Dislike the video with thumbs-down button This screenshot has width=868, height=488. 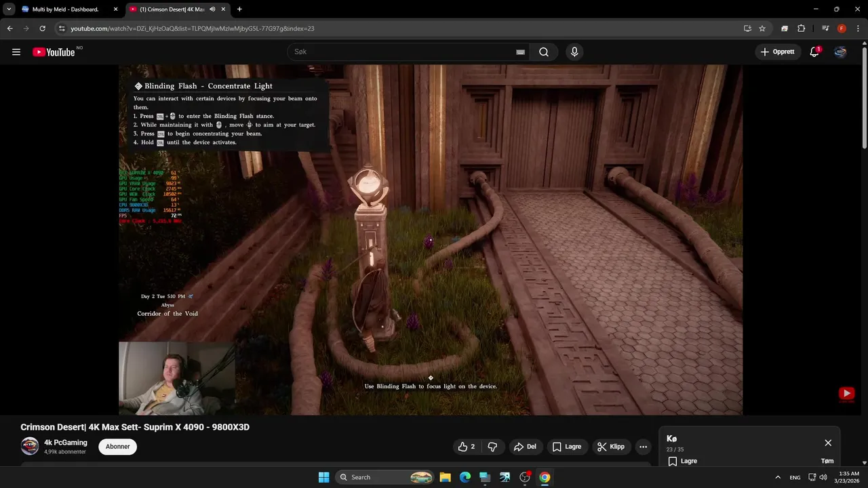[493, 447]
